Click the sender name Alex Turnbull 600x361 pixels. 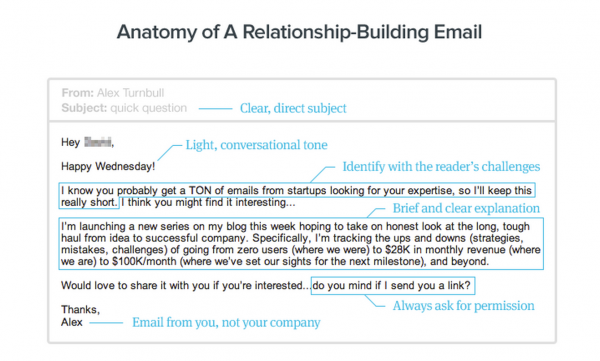click(130, 93)
